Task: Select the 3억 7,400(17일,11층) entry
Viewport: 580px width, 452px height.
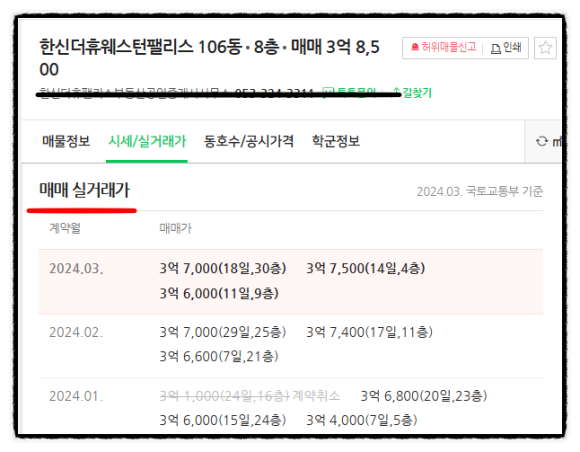Action: pos(369,332)
